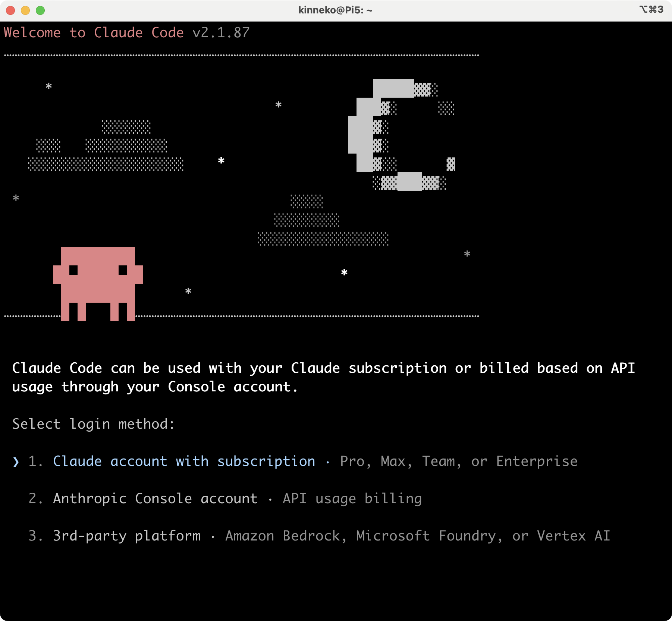Click 'Pro, Max, Team, or Enterprise' description
The width and height of the screenshot is (672, 621).
[459, 461]
